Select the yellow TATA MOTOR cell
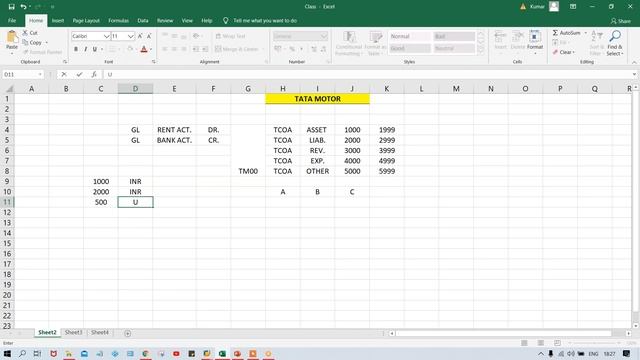 (x=318, y=99)
